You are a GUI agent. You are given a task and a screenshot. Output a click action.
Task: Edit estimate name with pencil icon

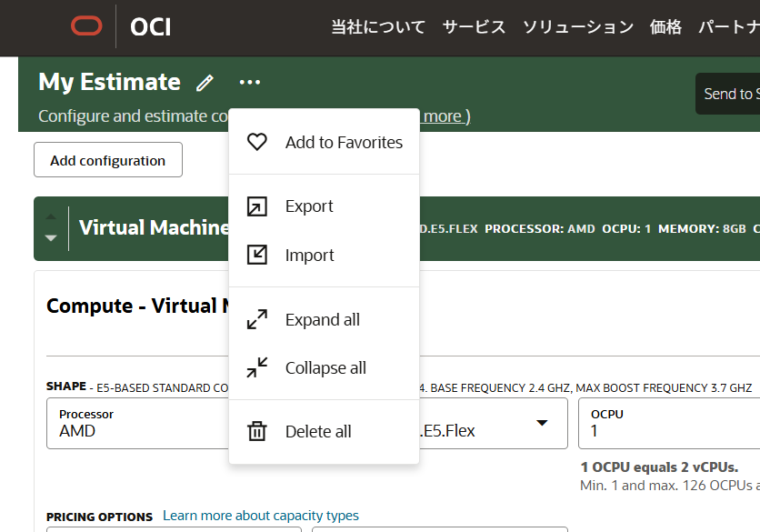[205, 83]
